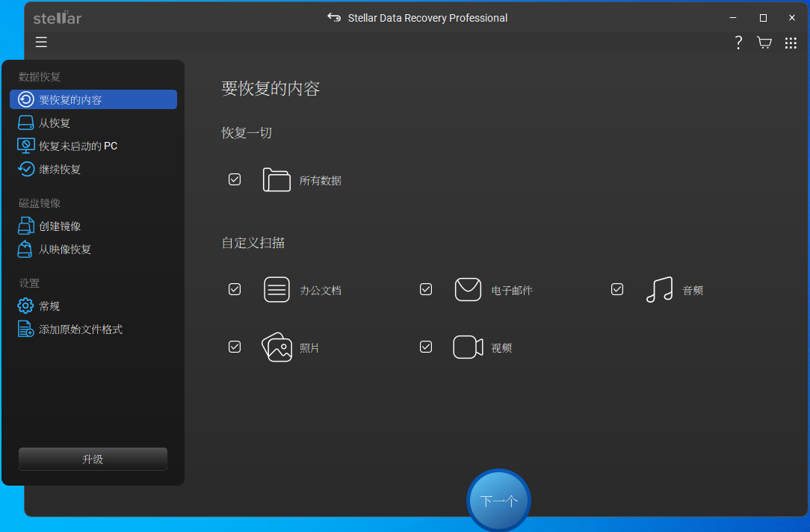Click the 视频 label
Viewport: 810px width, 532px height.
[x=501, y=348]
